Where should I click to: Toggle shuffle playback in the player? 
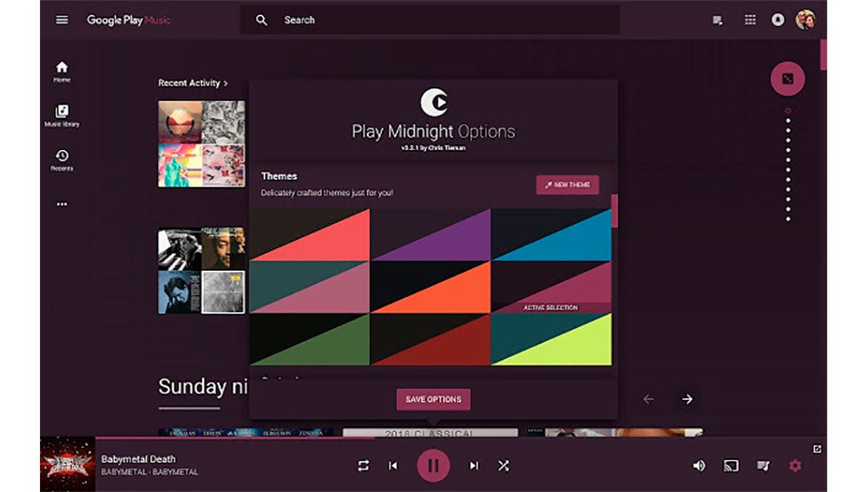(503, 466)
